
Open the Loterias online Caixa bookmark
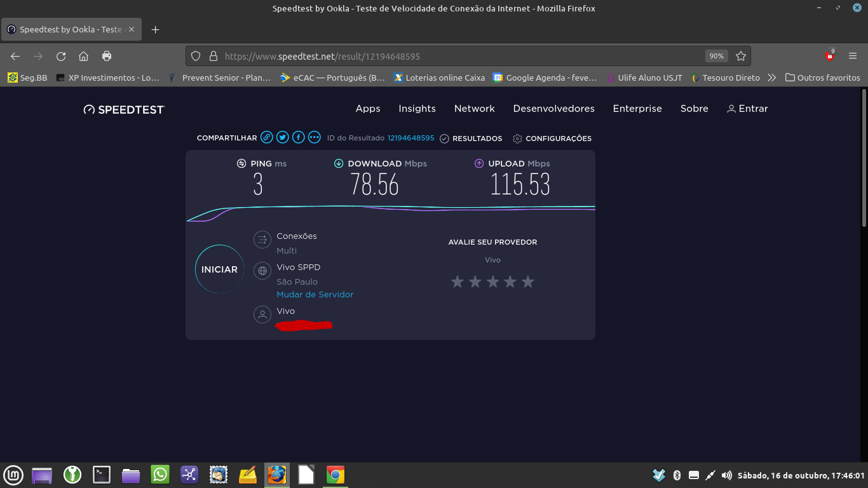click(x=439, y=78)
